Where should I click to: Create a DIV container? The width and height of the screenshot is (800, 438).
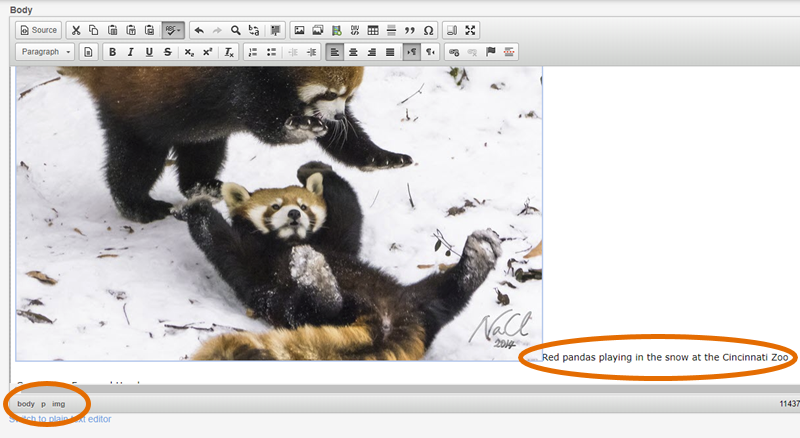(x=355, y=30)
